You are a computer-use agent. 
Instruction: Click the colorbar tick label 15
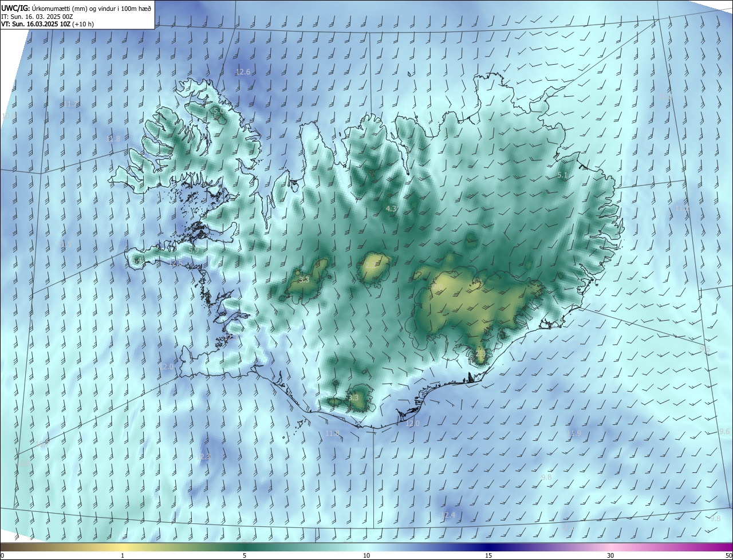tap(488, 555)
